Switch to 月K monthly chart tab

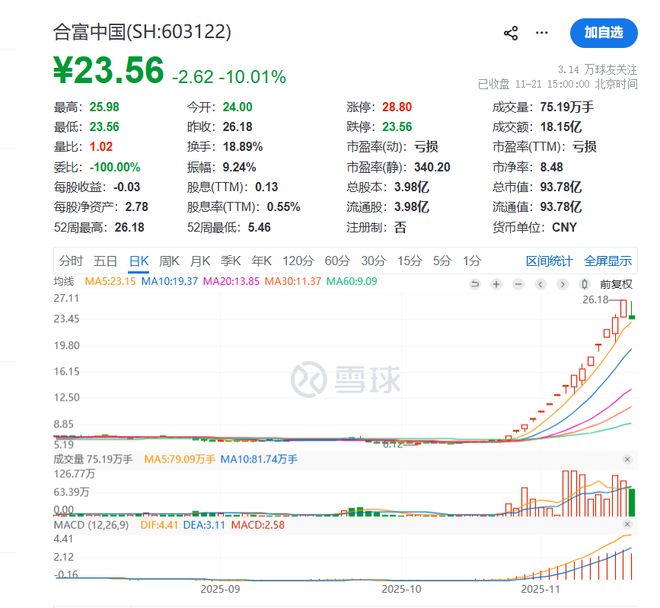[200, 261]
